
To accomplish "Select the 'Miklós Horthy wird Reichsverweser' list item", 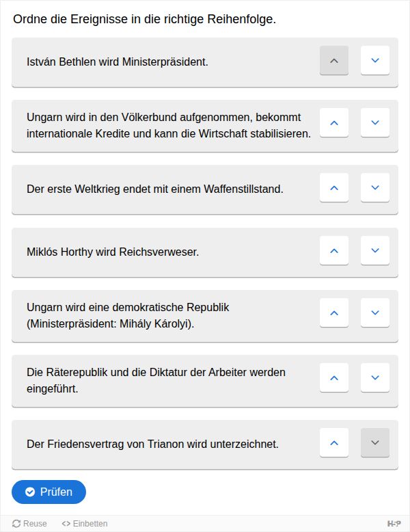I will [205, 252].
